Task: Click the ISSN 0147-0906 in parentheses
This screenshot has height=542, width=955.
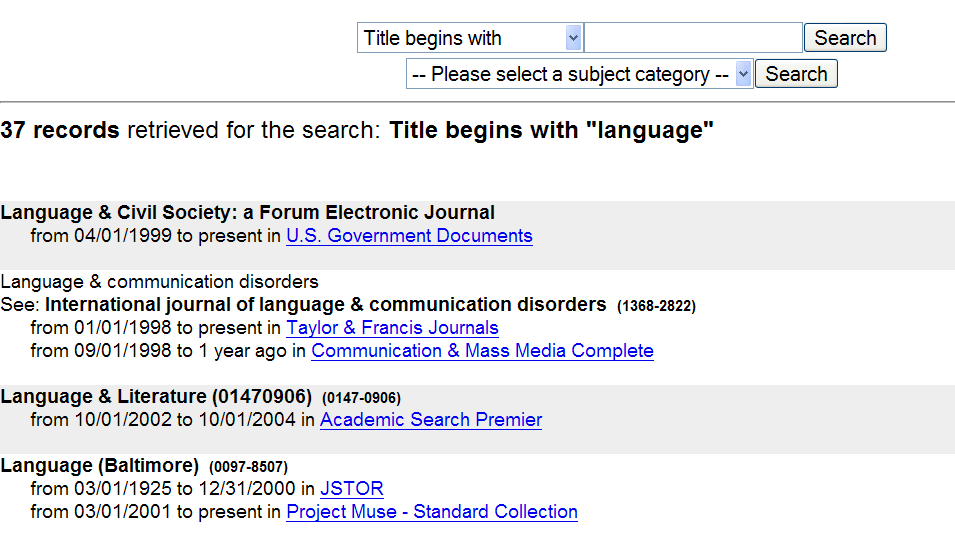Action: (361, 398)
